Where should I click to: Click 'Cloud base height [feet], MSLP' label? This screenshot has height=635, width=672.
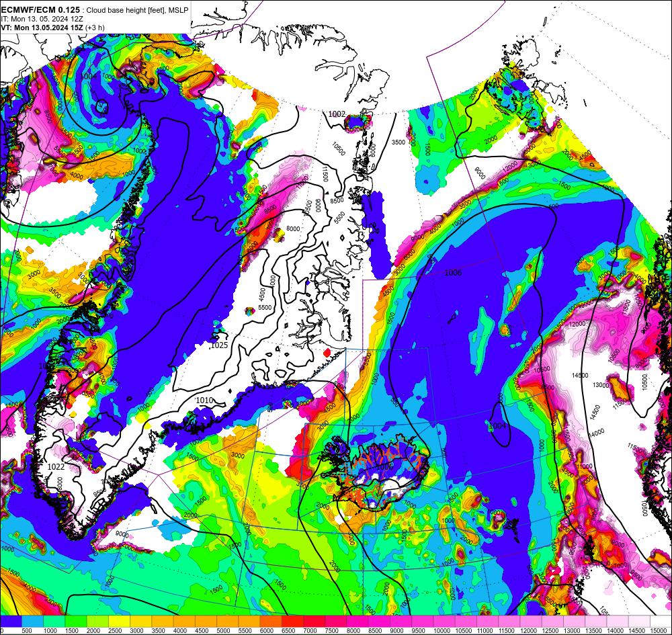click(x=138, y=10)
